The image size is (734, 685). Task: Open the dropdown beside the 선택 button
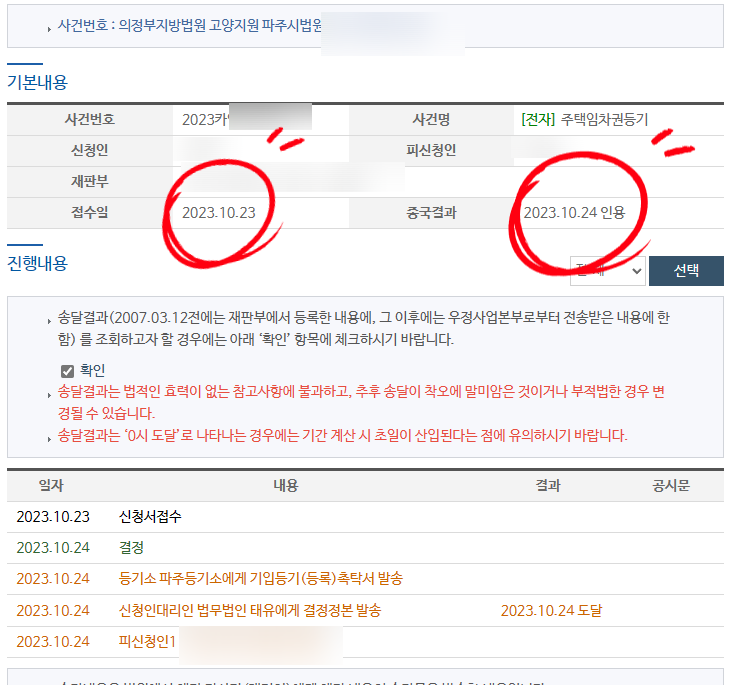[x=607, y=271]
